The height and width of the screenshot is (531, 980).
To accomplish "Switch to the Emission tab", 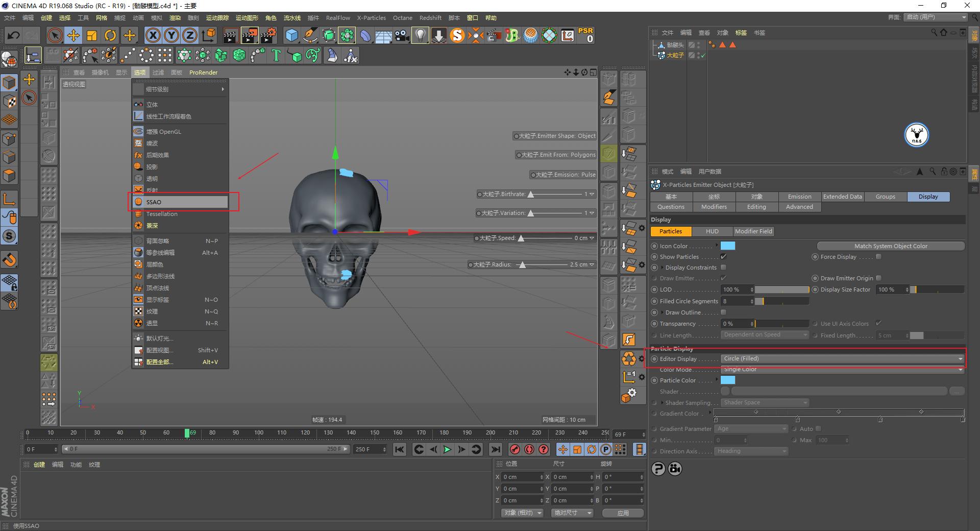I will pyautogui.click(x=799, y=196).
